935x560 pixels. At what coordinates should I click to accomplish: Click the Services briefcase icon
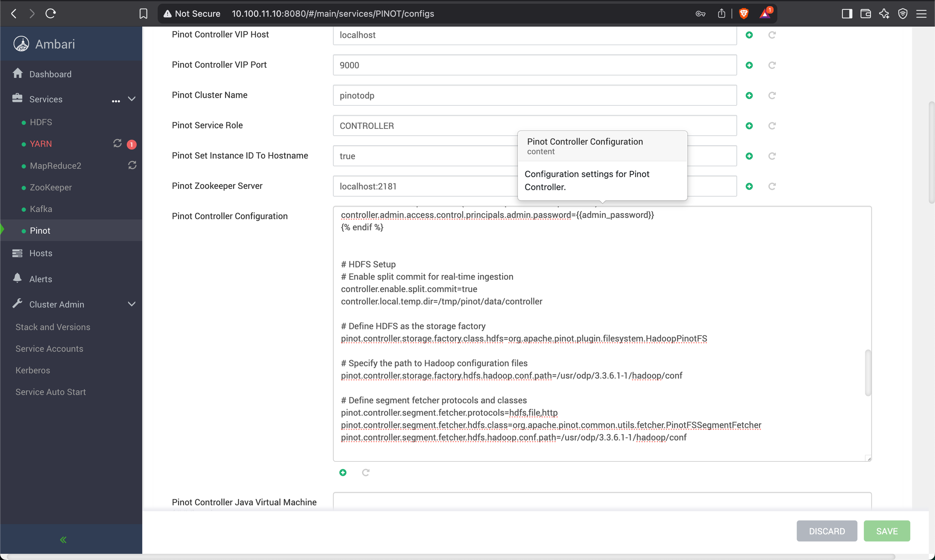[18, 98]
